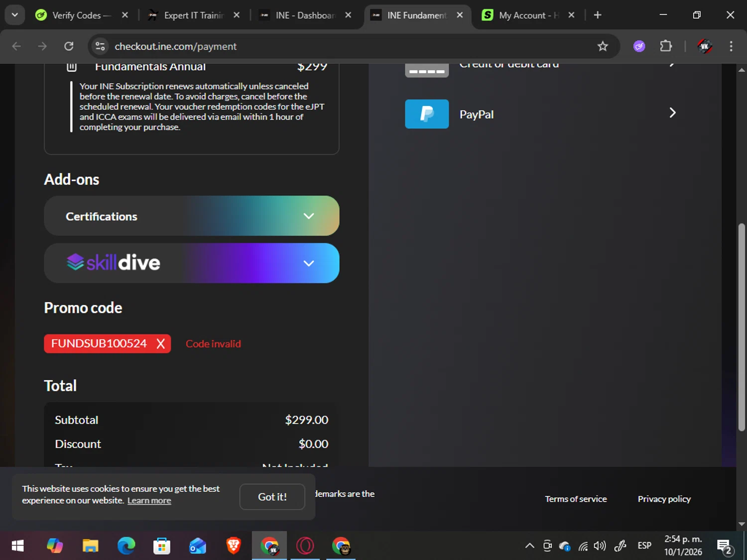The height and width of the screenshot is (560, 747).
Task: Open Terms of service link
Action: pos(576,499)
